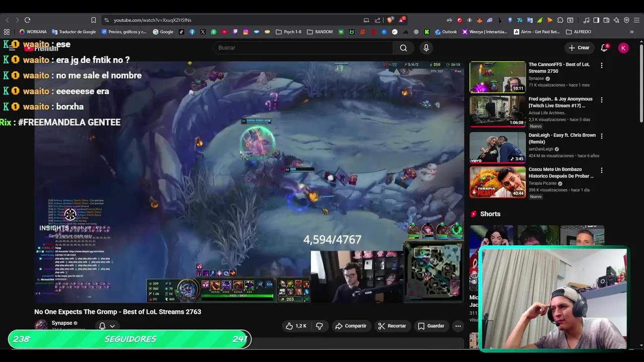The image size is (644, 362).
Task: Open the Precios, gráficos bookmark
Action: click(x=124, y=32)
